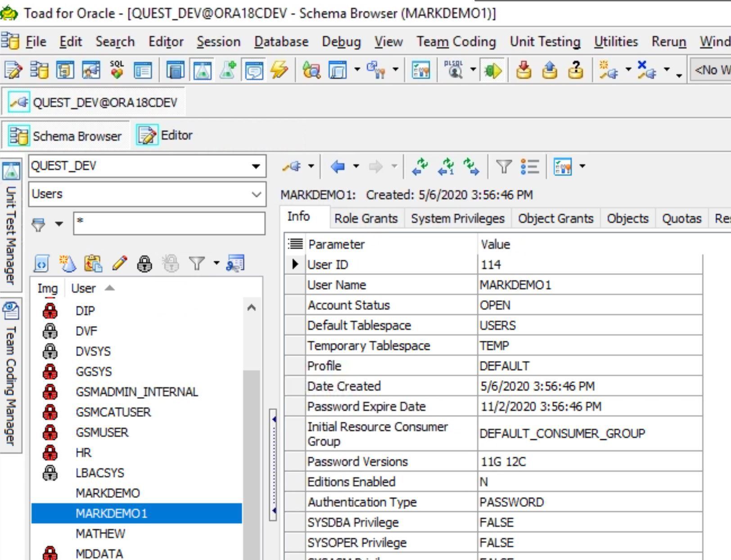This screenshot has width=731, height=560.
Task: Click the Value column header
Action: (x=590, y=244)
